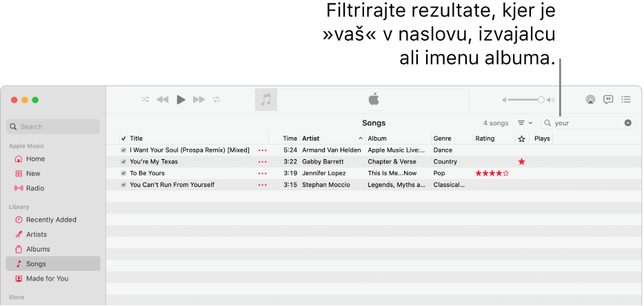Uncheck I Want Your Soul checkbox
The image size is (644, 306).
click(x=123, y=150)
